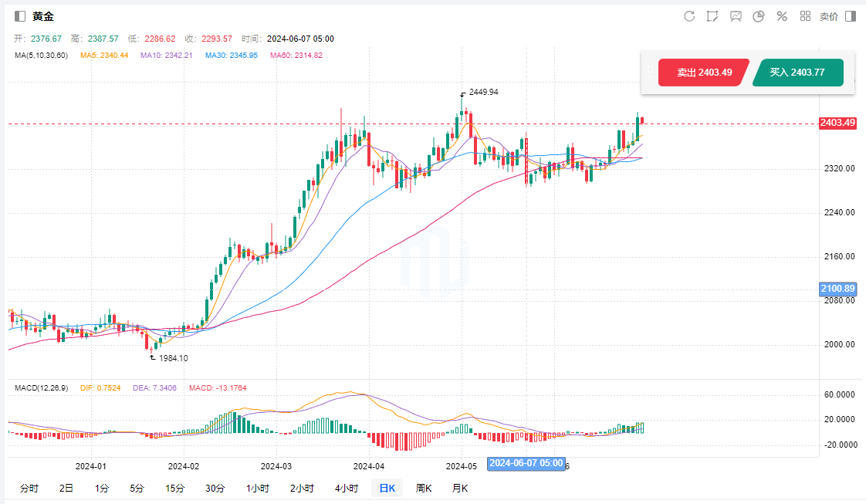The width and height of the screenshot is (866, 504).
Task: Toggle the right side panel icon
Action: 851,16
